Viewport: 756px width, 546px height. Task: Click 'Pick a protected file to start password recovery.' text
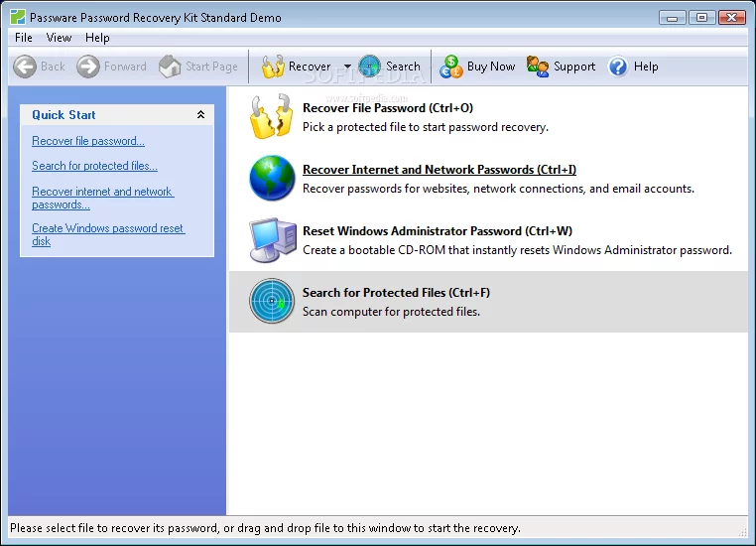coord(426,127)
